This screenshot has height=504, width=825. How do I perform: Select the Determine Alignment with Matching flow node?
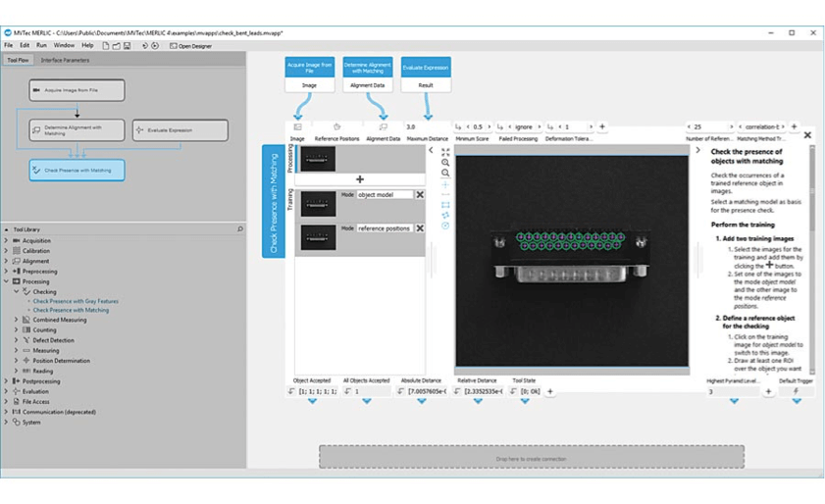click(x=77, y=130)
